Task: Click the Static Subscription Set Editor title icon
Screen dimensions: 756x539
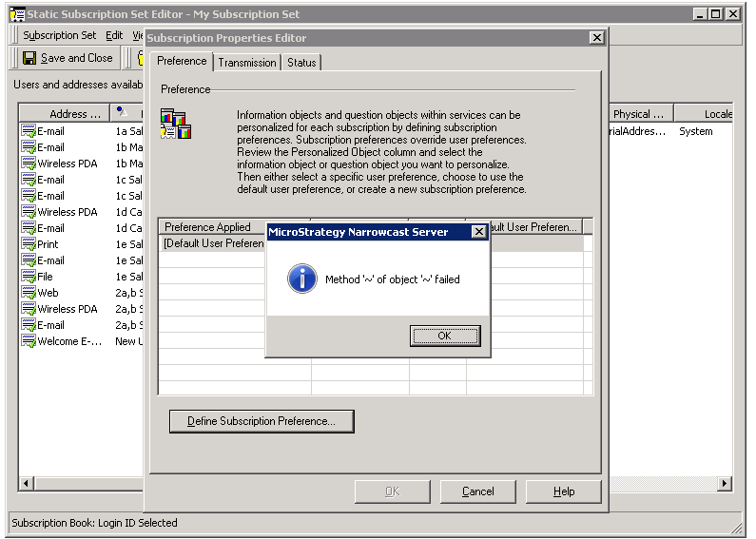Action: pyautogui.click(x=16, y=14)
